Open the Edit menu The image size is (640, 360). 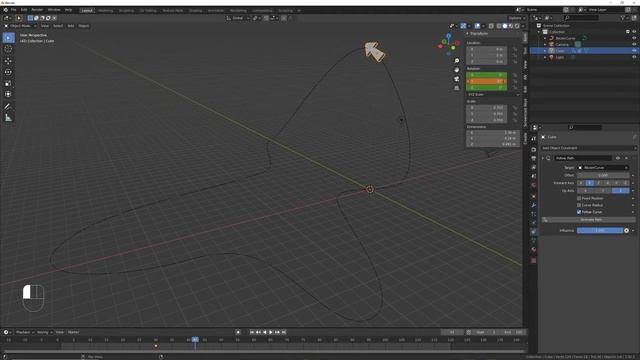(24, 10)
